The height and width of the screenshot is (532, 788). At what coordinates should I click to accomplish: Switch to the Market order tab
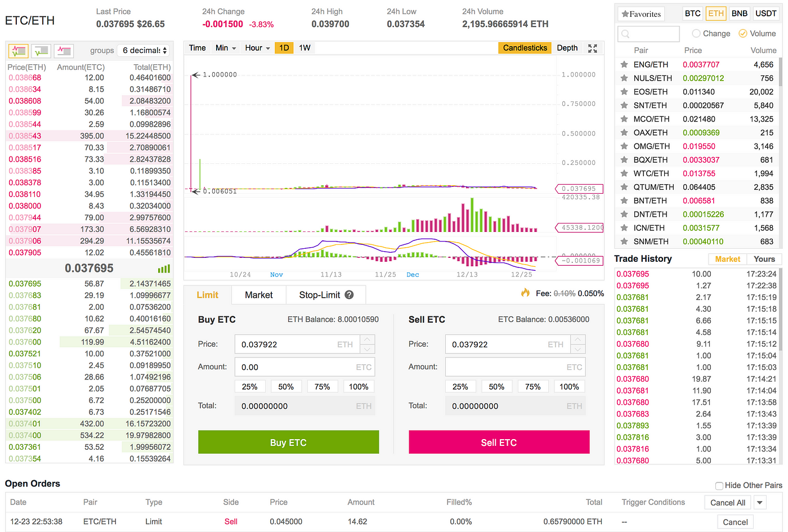pyautogui.click(x=259, y=295)
